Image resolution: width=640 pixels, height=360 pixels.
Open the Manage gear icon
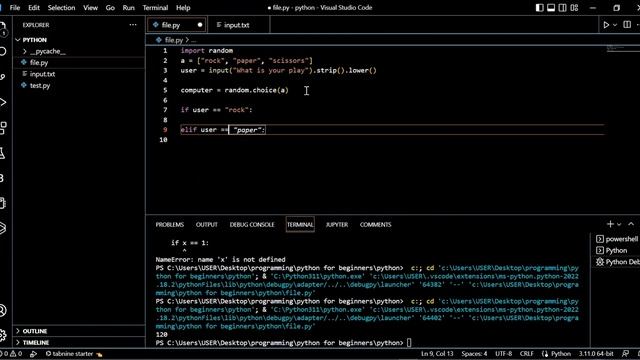click(x=3, y=335)
